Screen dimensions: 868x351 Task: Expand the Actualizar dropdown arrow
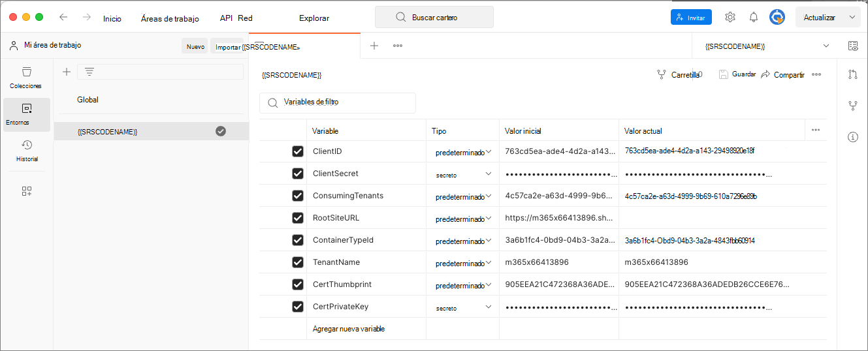pos(852,18)
